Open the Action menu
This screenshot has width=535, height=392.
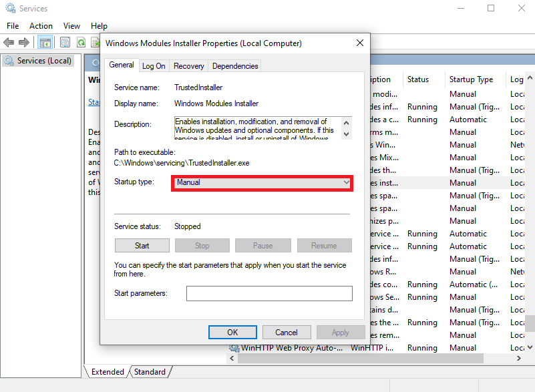tap(41, 26)
